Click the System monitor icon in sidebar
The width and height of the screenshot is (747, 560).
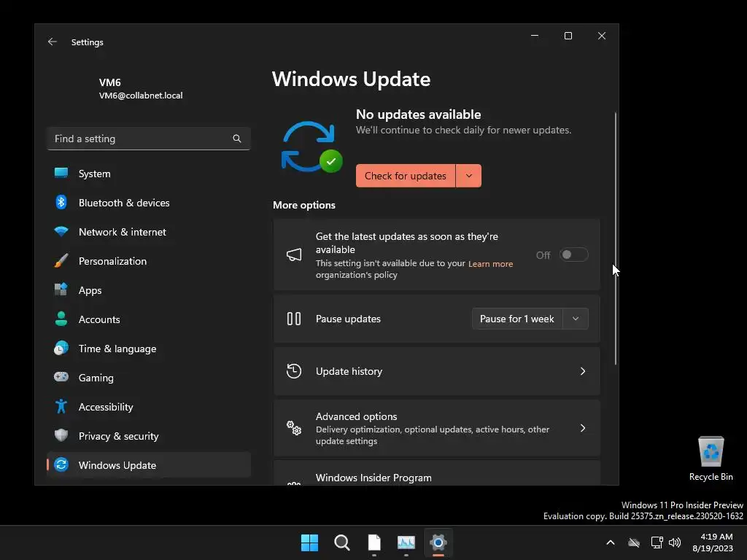[x=61, y=174]
